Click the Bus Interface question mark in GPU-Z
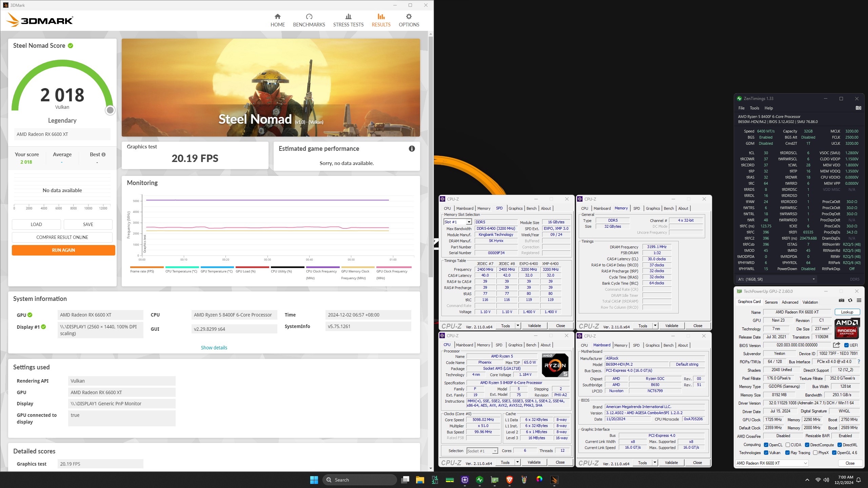 [859, 362]
